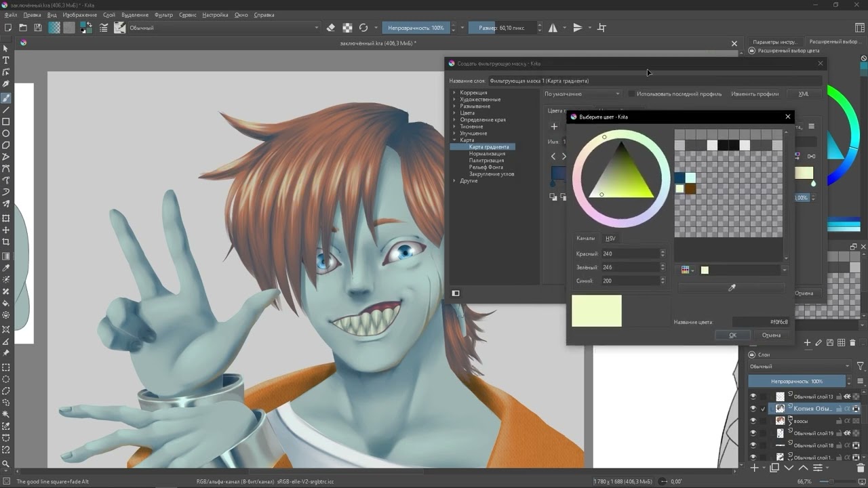Select the rectangle tool
Image resolution: width=868 pixels, height=488 pixels.
pos(6,122)
